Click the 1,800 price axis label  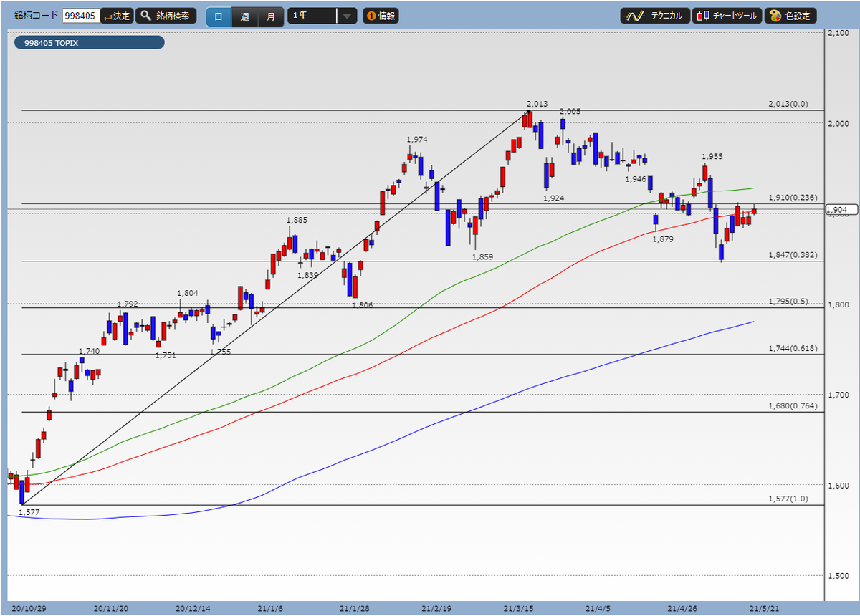pyautogui.click(x=838, y=304)
